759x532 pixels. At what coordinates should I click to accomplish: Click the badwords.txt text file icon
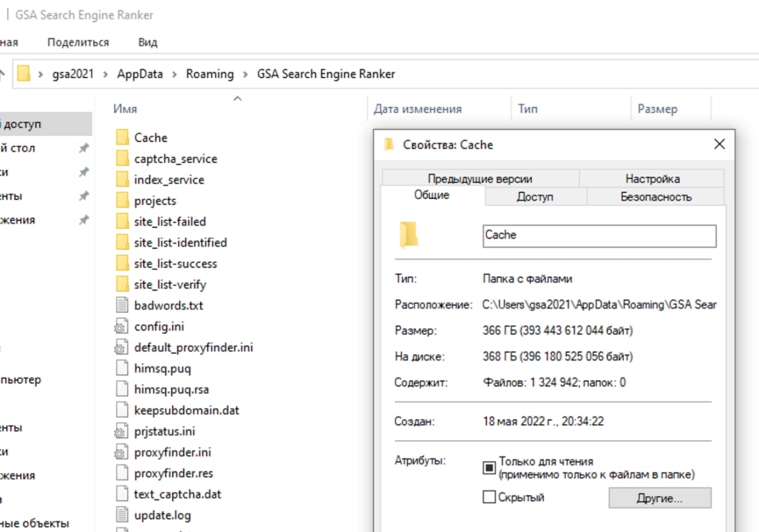coord(122,305)
